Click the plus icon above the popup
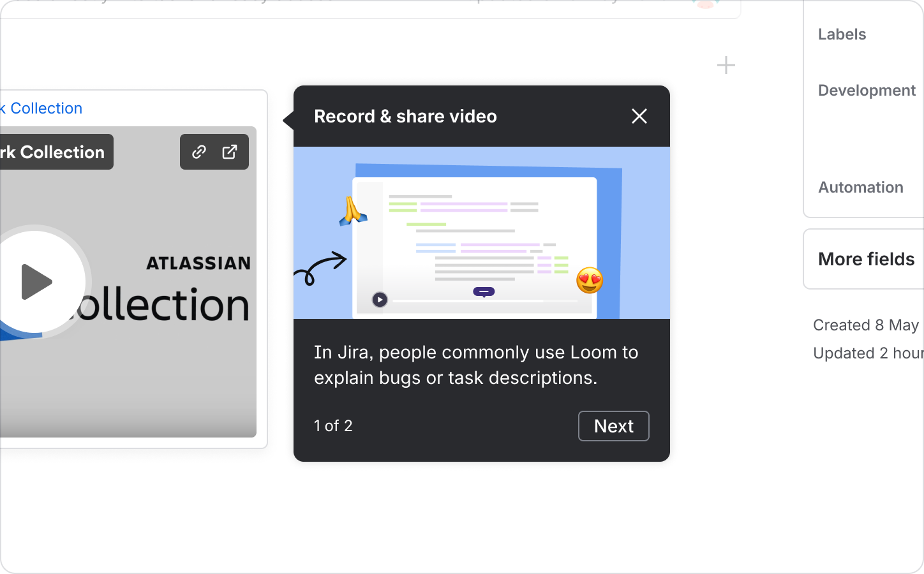The width and height of the screenshot is (924, 574). click(x=726, y=65)
